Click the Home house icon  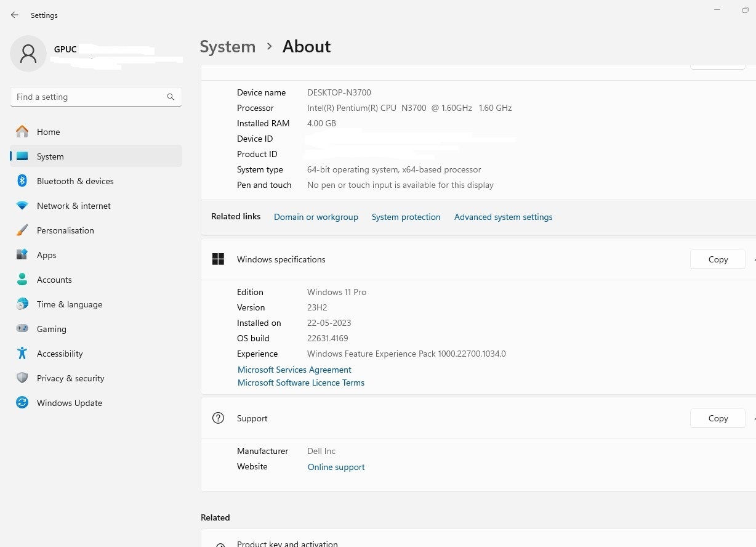pyautogui.click(x=22, y=131)
